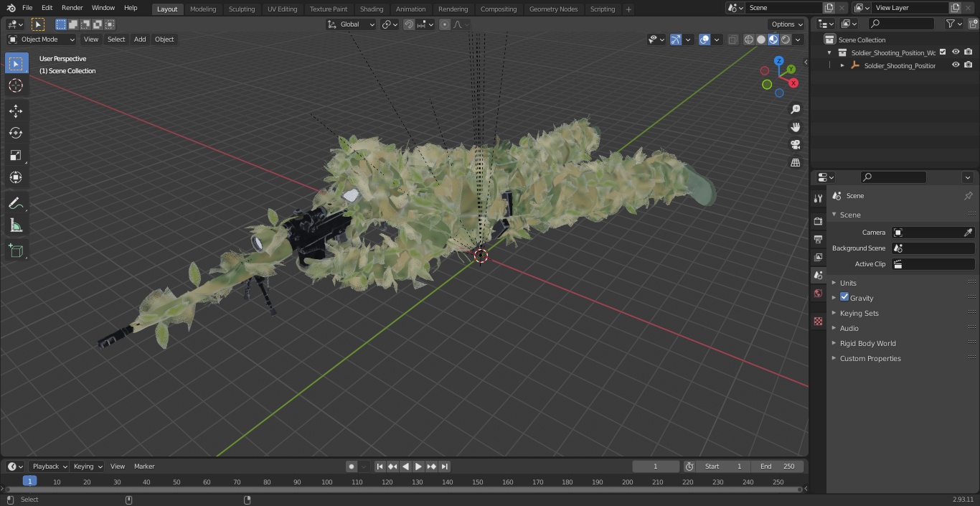Viewport: 980px width, 506px height.
Task: Hide the Soldier_Shooting_Positior object with its eye icon
Action: [956, 65]
